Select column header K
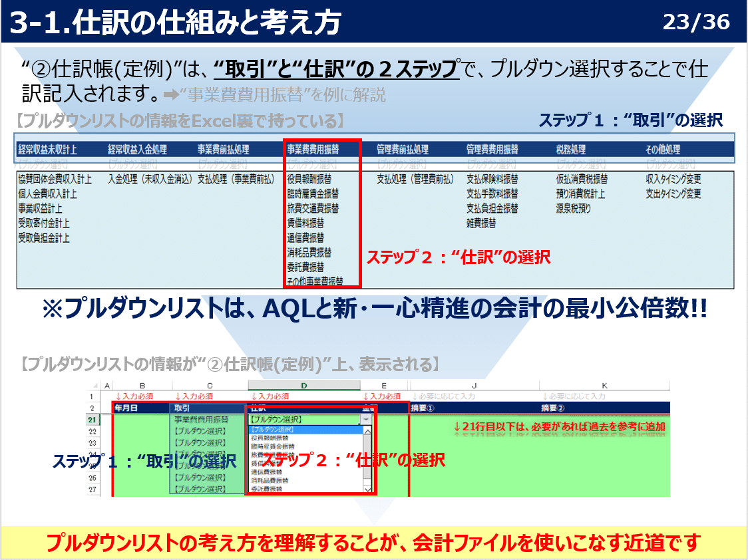The width and height of the screenshot is (748, 560). click(x=604, y=385)
